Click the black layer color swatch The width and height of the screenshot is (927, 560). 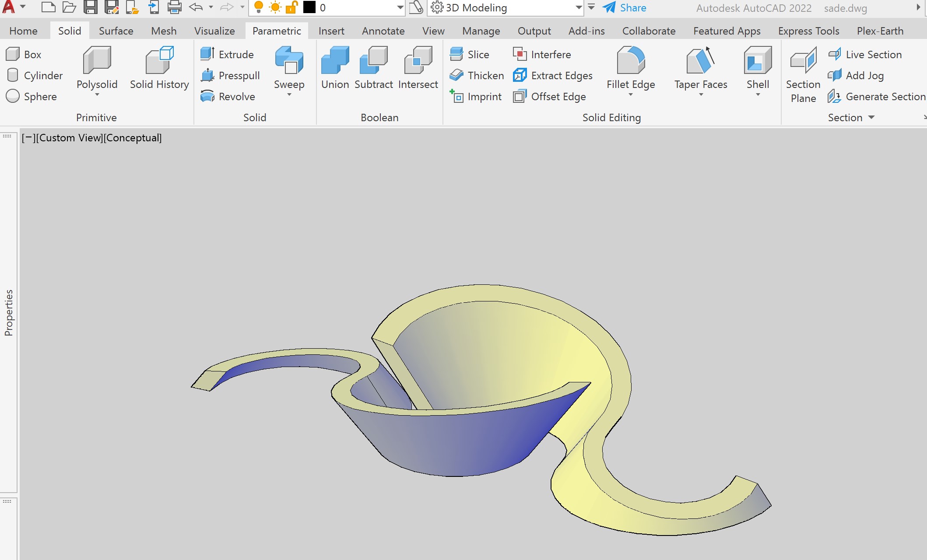(309, 7)
